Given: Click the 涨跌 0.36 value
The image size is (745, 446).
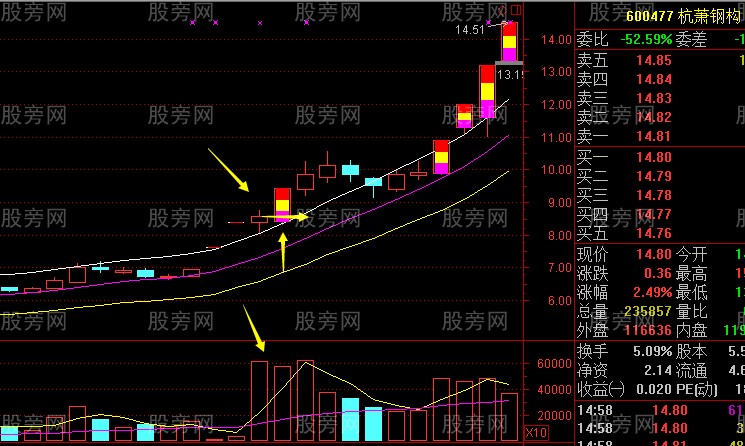Looking at the screenshot, I should (658, 273).
